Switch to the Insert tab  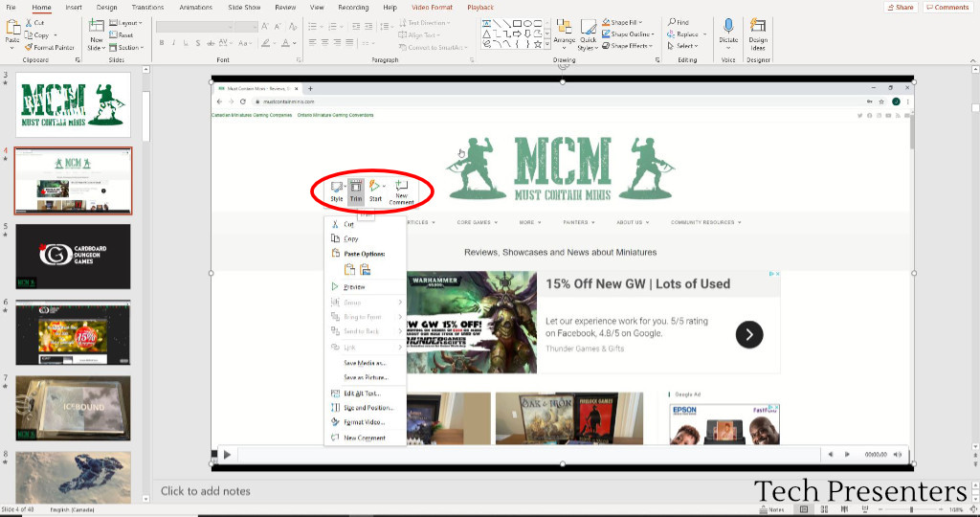click(74, 8)
